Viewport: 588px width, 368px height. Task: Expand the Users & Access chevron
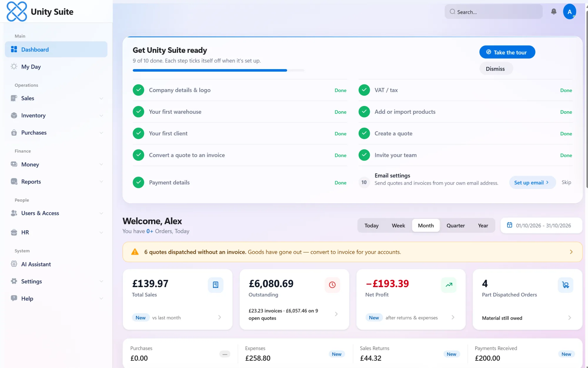(x=101, y=213)
